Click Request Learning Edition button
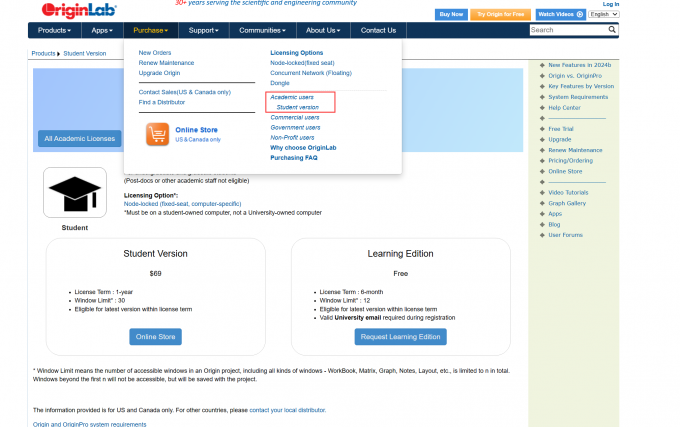Viewport: 680px width, 427px height. pos(400,337)
